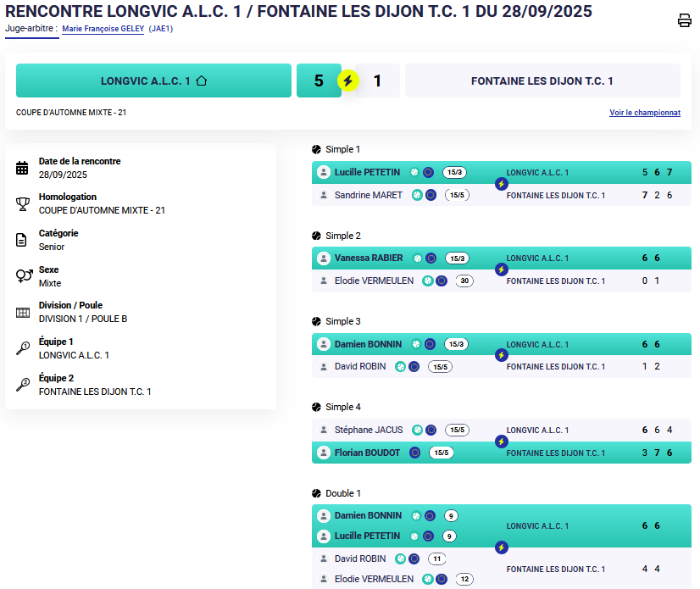Image resolution: width=700 pixels, height=589 pixels.
Task: Open referee Marie Françoise GELEY's profile link
Action: pyautogui.click(x=102, y=28)
